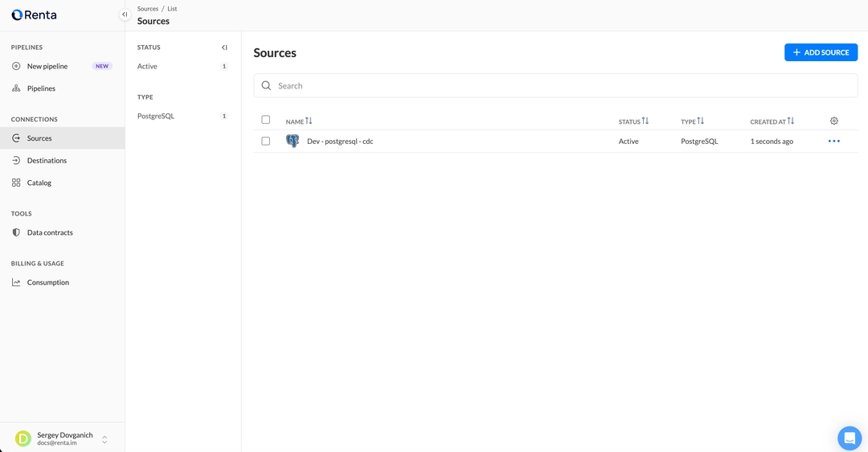This screenshot has height=452, width=868.
Task: Click the Active status cell
Action: click(x=628, y=142)
